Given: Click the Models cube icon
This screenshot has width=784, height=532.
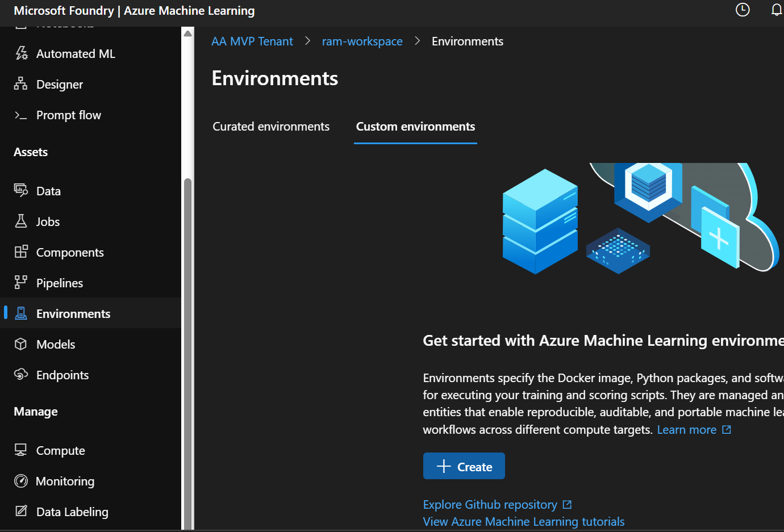Looking at the screenshot, I should (x=21, y=344).
